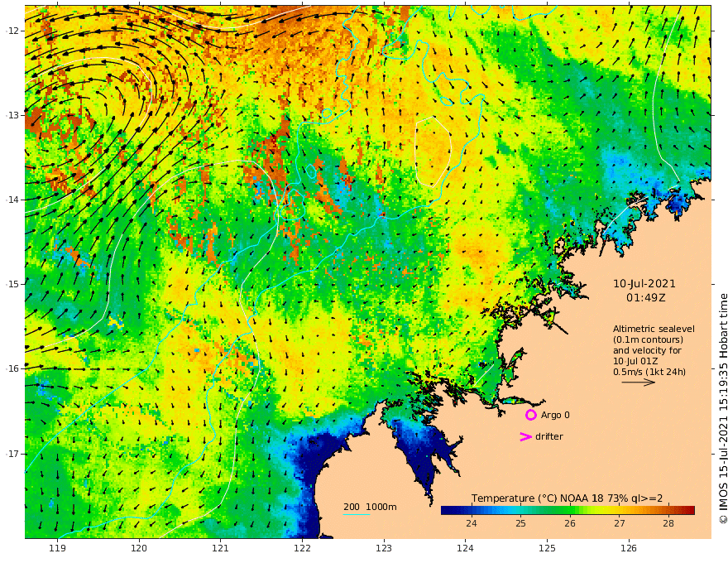
Task: Click the colorbar tick label 24
Action: 472,523
